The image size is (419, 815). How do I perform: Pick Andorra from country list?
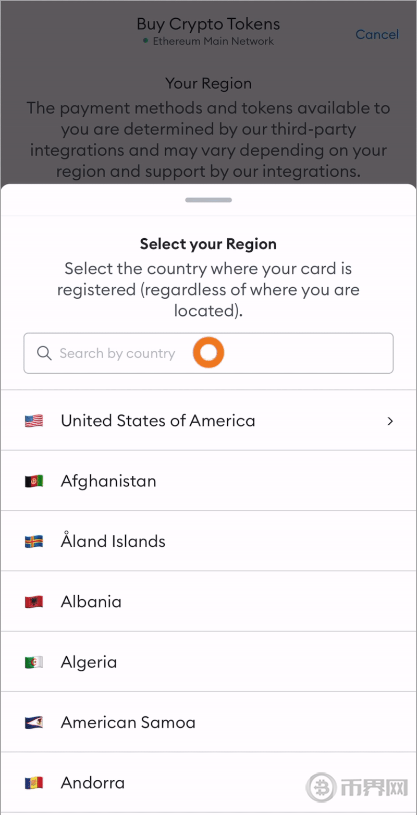(x=208, y=783)
